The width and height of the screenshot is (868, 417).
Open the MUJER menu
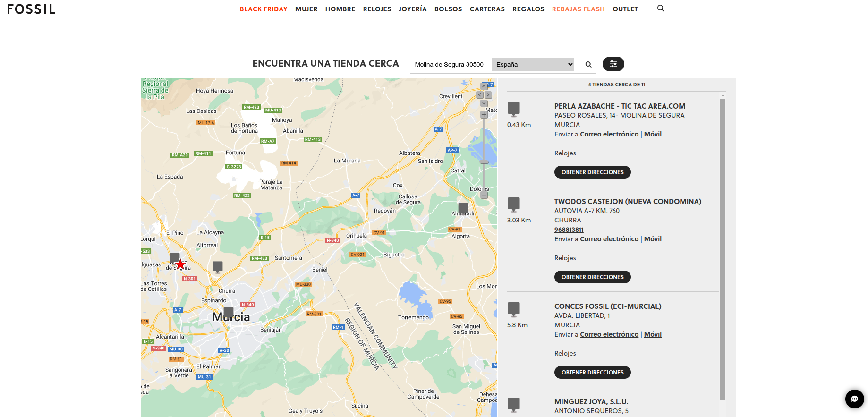click(x=306, y=9)
